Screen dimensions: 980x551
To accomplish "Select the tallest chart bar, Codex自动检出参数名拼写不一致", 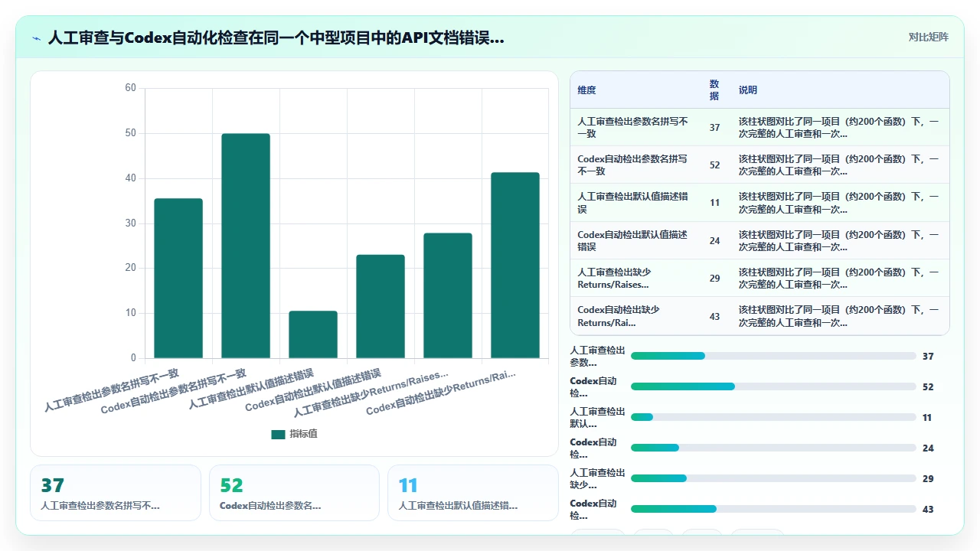I will (246, 246).
